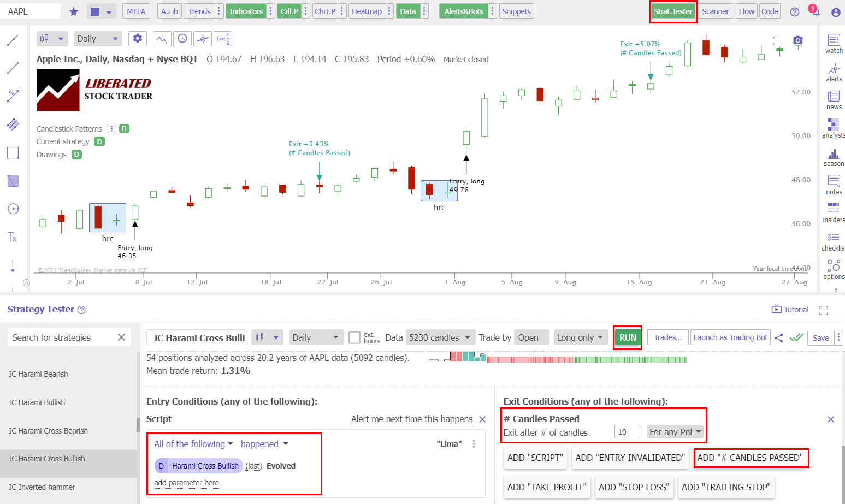Screen dimensions: 845x504
Task: Enable logarithmic price scale
Action: (x=221, y=38)
